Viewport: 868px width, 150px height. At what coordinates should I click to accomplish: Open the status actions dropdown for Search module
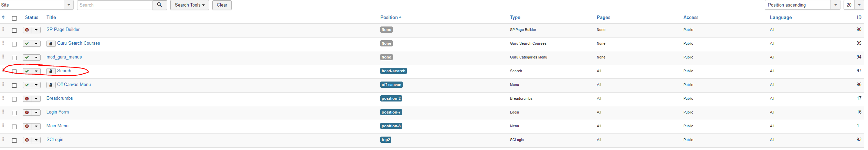36,71
